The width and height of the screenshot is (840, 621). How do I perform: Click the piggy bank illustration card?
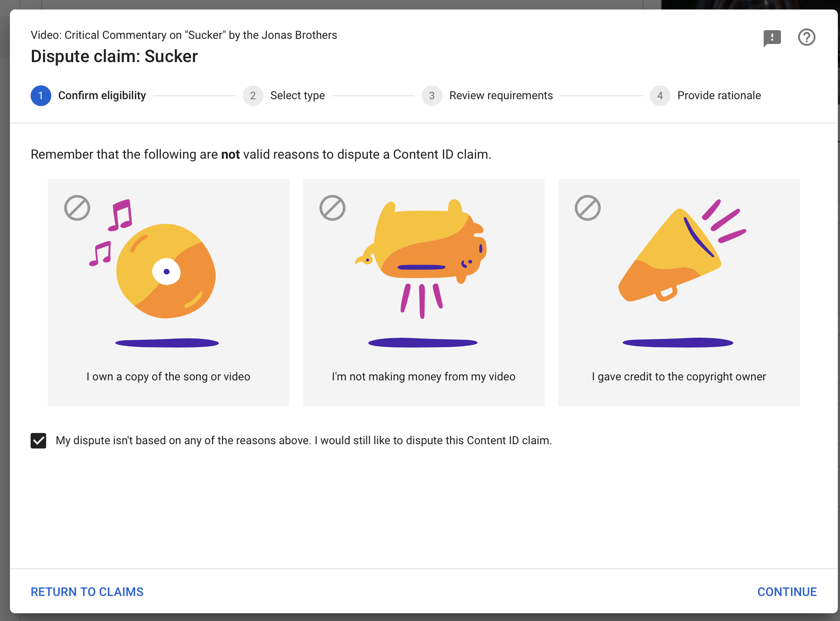click(423, 292)
